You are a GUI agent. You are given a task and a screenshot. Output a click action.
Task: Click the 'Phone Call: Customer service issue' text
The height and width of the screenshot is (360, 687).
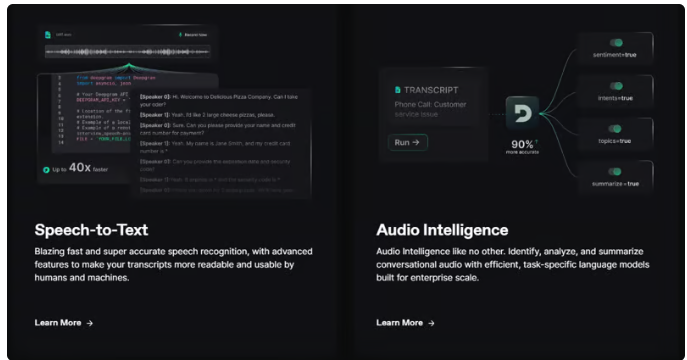pos(430,109)
